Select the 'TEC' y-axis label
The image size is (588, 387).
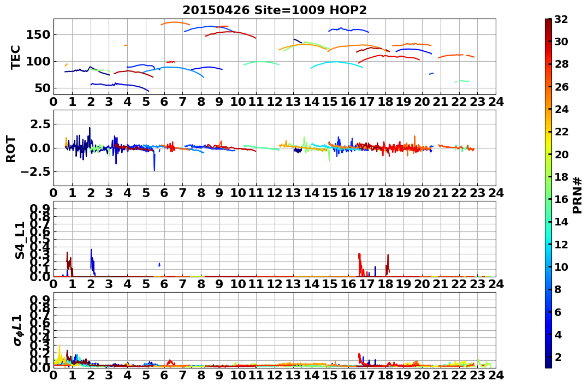15,57
